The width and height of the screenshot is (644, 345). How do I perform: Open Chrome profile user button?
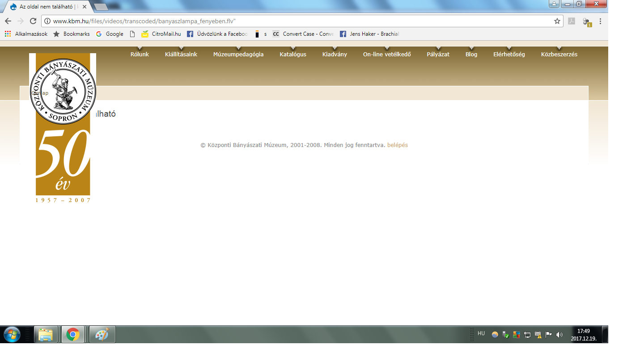click(554, 4)
